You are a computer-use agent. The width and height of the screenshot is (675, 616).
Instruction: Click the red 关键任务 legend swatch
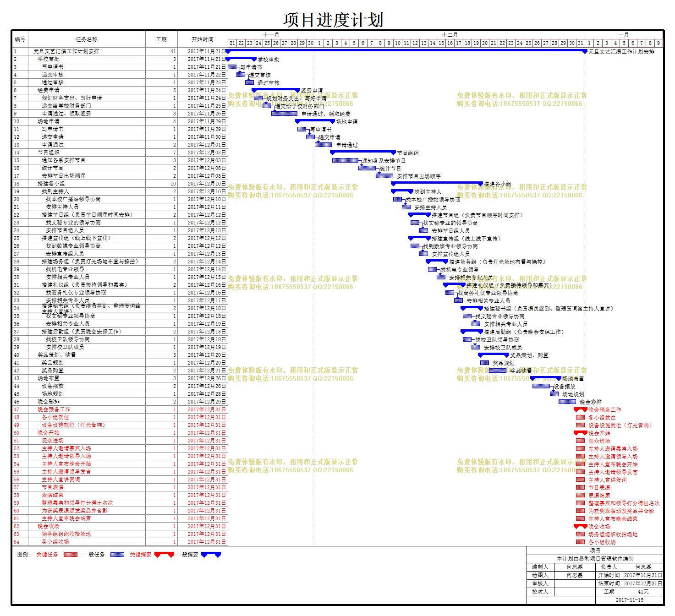71,555
